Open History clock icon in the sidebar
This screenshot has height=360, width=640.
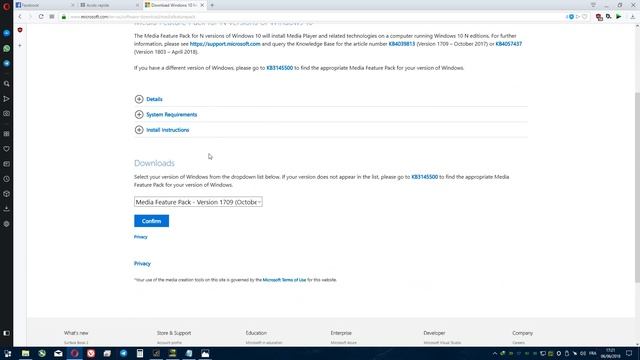pyautogui.click(x=7, y=179)
